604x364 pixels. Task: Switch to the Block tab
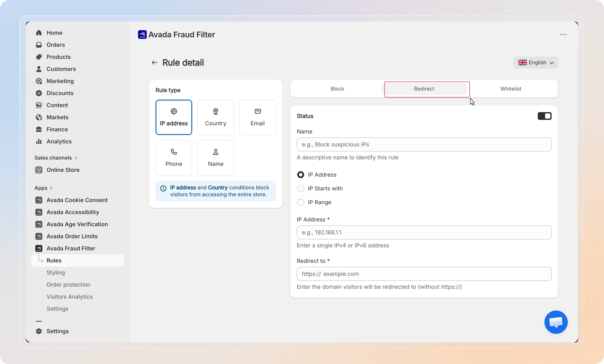337,89
